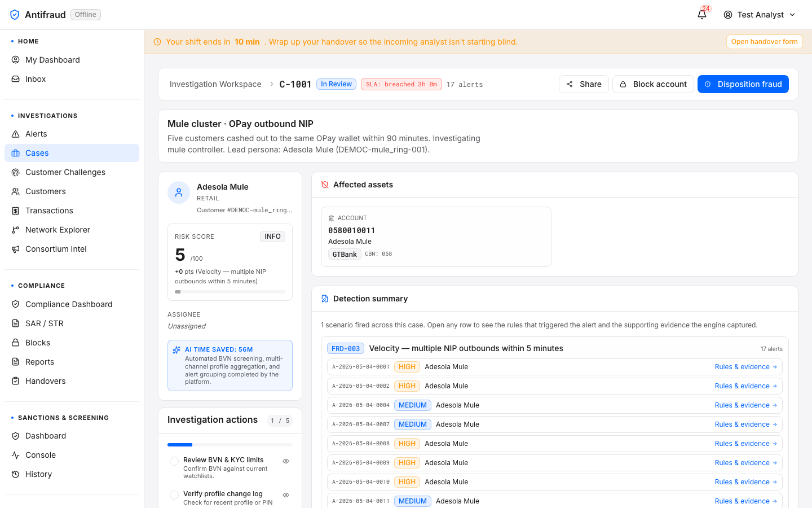Click the Investigation actions progress bar
Screen dimensions: 812x508
pos(230,445)
